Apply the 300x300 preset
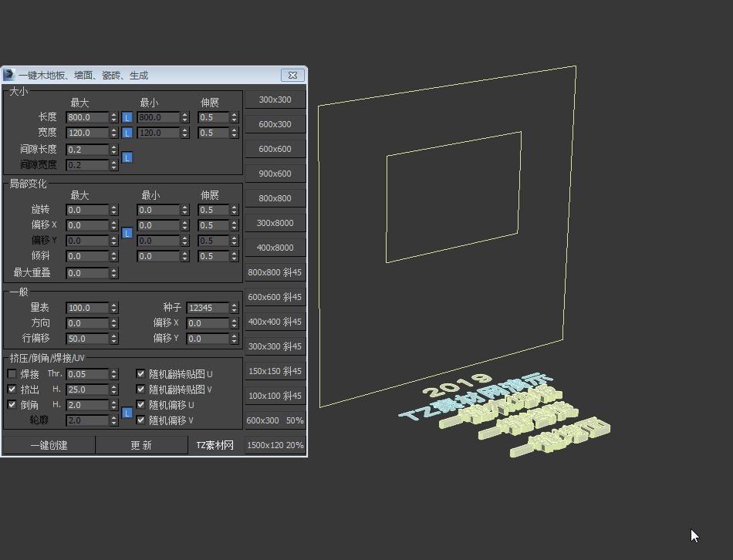733x560 pixels. (275, 100)
